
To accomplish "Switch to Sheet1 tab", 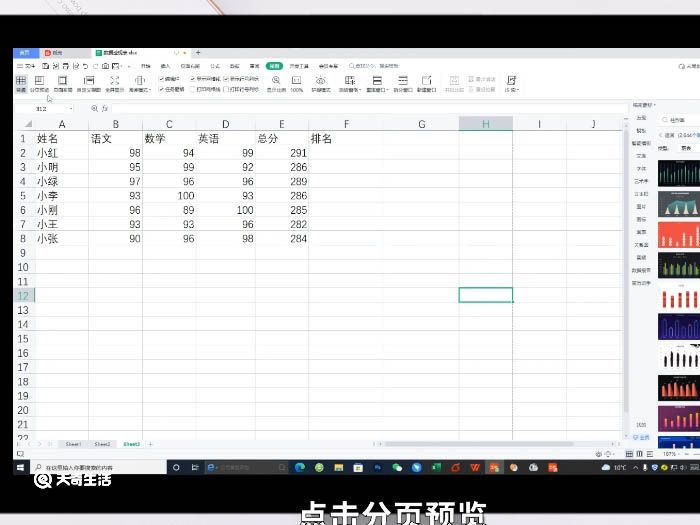I will pyautogui.click(x=73, y=444).
